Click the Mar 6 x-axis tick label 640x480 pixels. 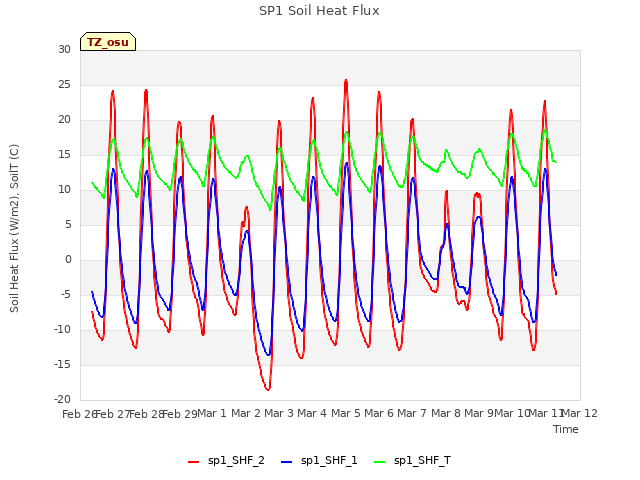(x=379, y=413)
